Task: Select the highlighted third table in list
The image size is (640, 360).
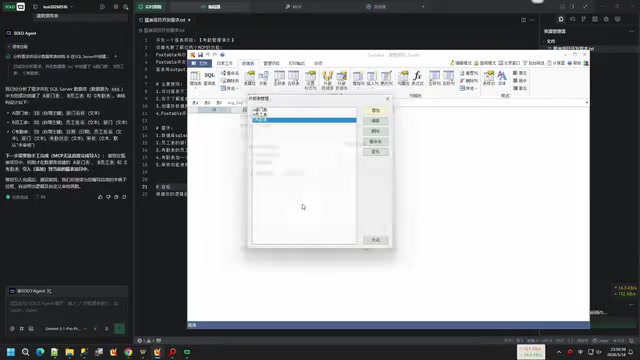Action: [x=304, y=120]
